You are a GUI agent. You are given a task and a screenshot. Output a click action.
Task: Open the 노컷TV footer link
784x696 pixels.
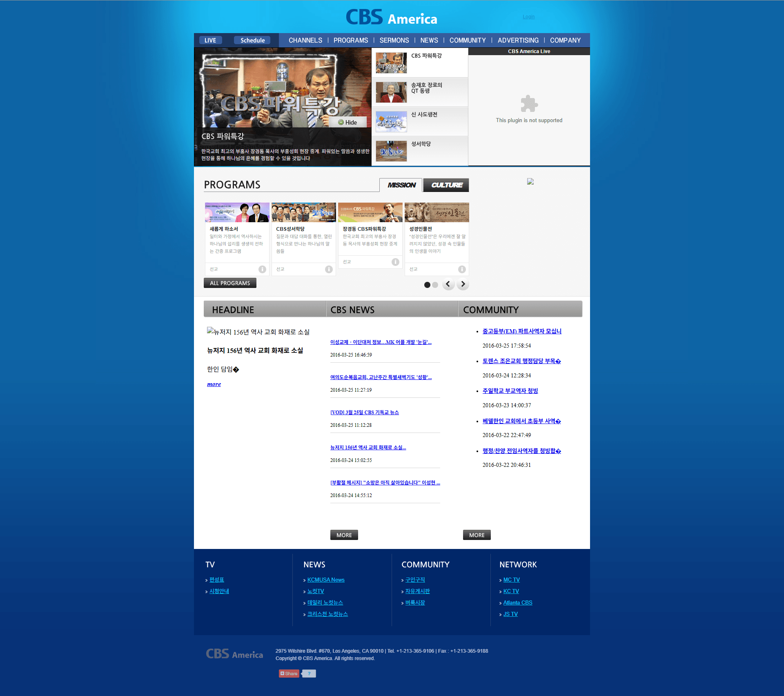point(316,591)
